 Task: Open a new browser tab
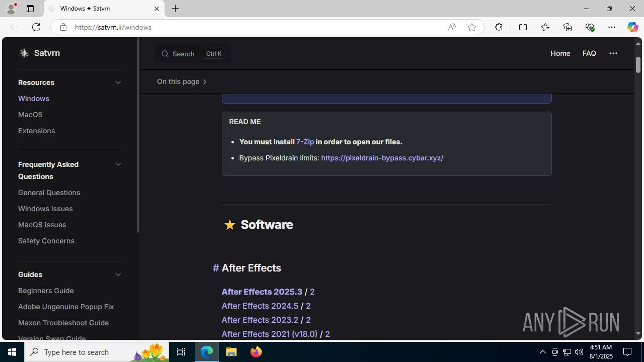point(175,9)
